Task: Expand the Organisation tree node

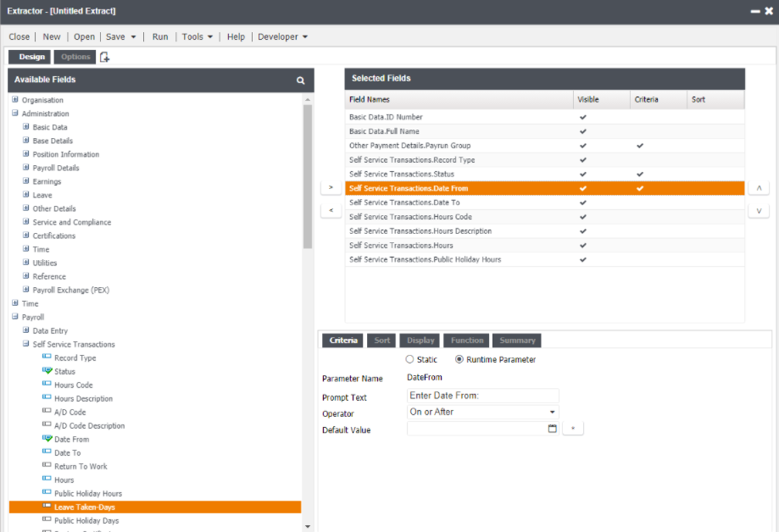Action: (14, 100)
